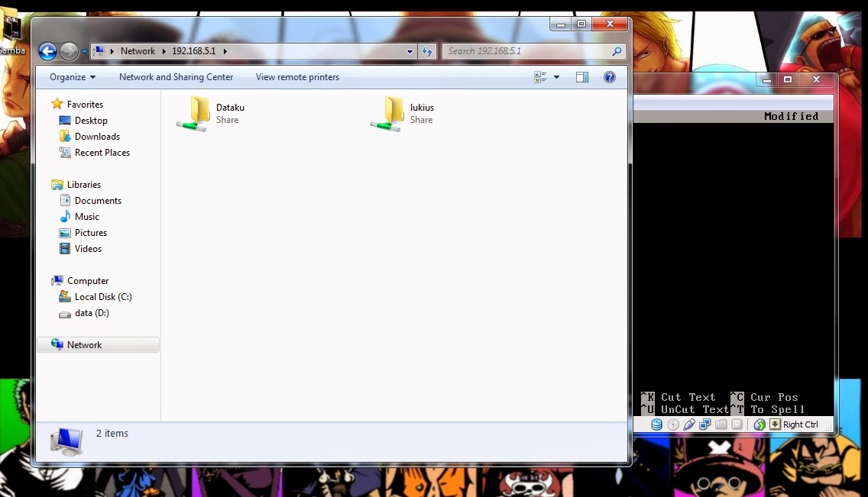Open recent pages dropdown beside forward arrow
This screenshot has height=497, width=868.
coord(84,51)
